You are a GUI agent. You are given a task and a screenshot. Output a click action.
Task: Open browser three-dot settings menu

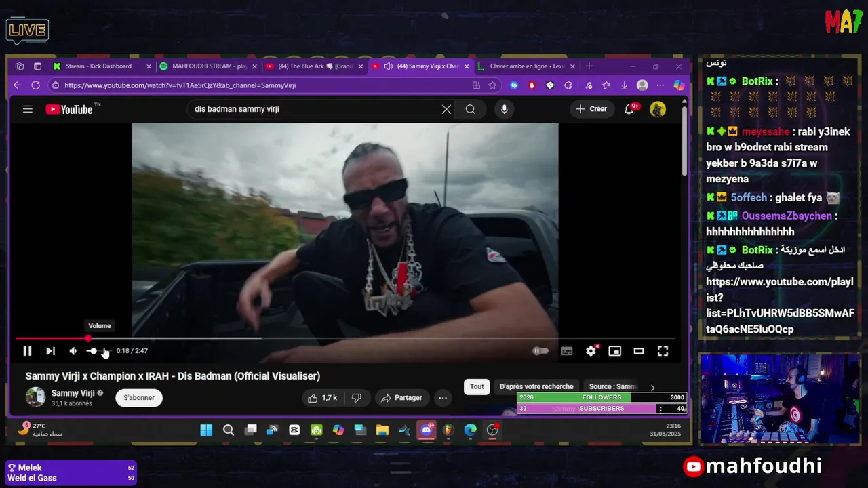[x=660, y=85]
